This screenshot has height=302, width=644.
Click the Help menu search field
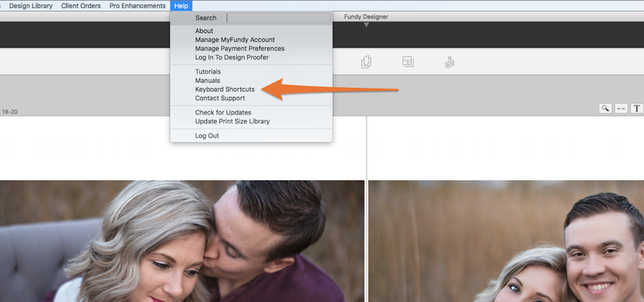(x=276, y=18)
